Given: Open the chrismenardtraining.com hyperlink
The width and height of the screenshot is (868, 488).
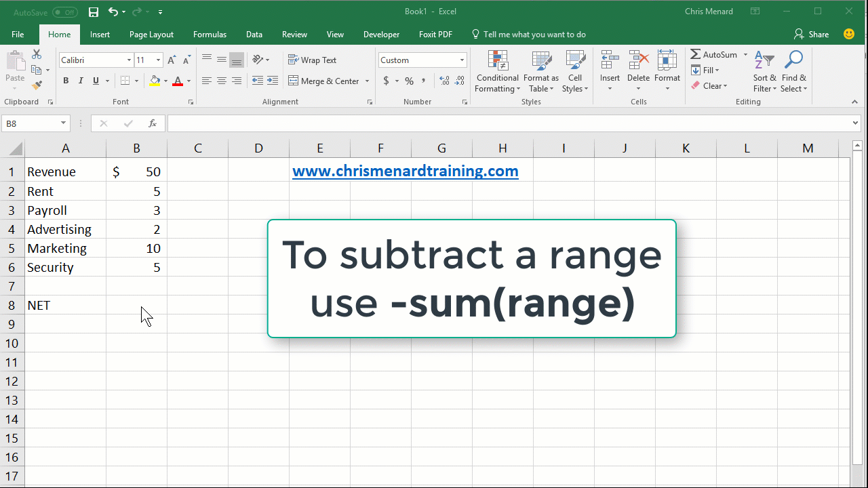Looking at the screenshot, I should click(x=405, y=171).
